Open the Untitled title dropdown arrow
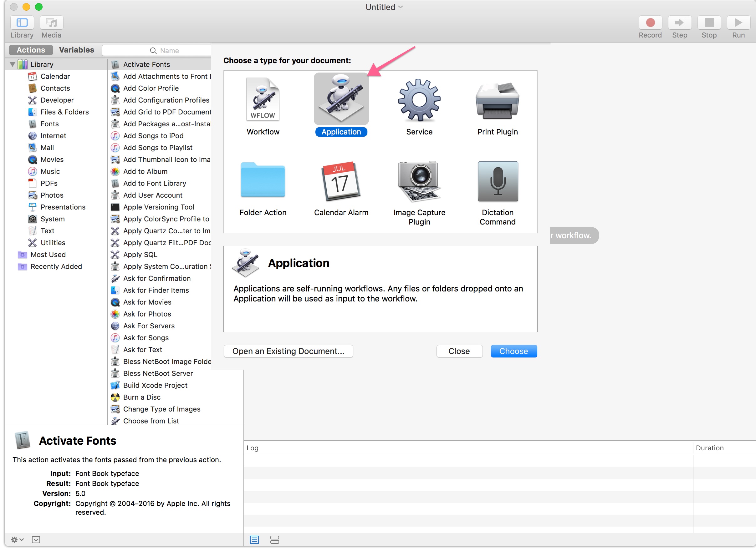The image size is (756, 551). [401, 7]
